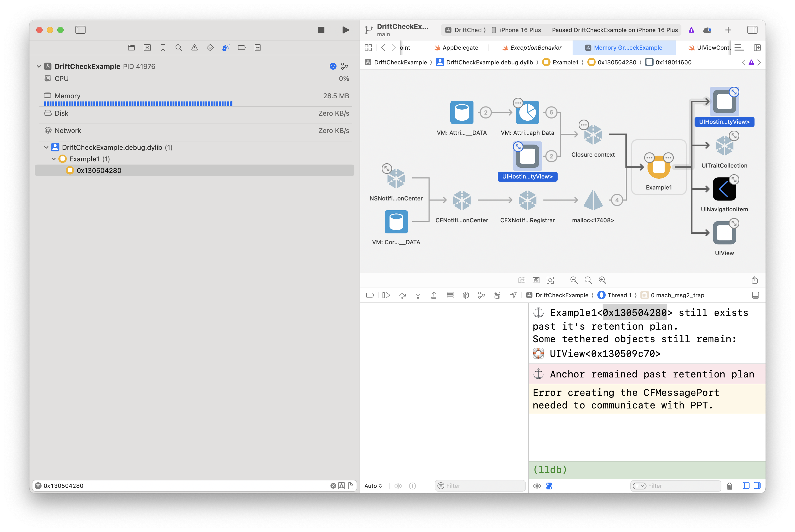Viewport: 795px width, 532px height.
Task: Stop the running app with the stop button
Action: [321, 30]
